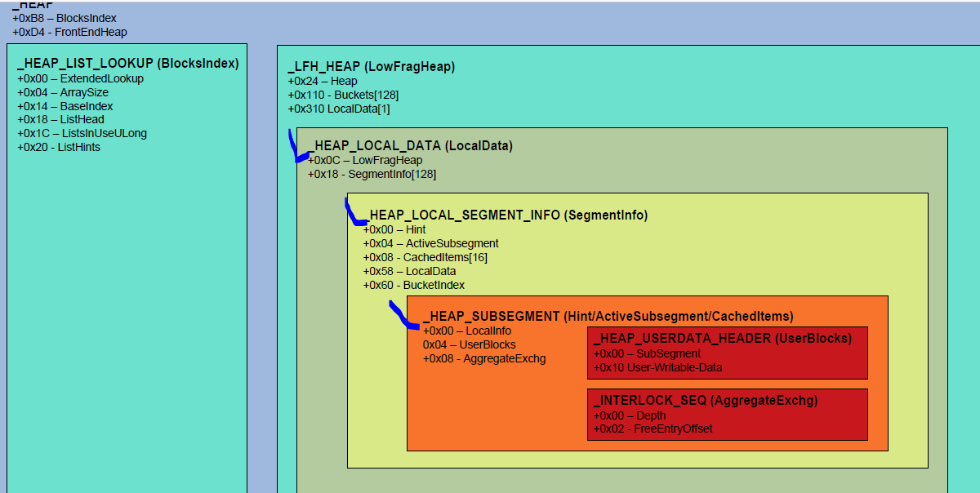Click the +0x08 AggregateExchg field in _HEAP_SUBSEGMENT
This screenshot has width=980, height=493.
click(483, 358)
